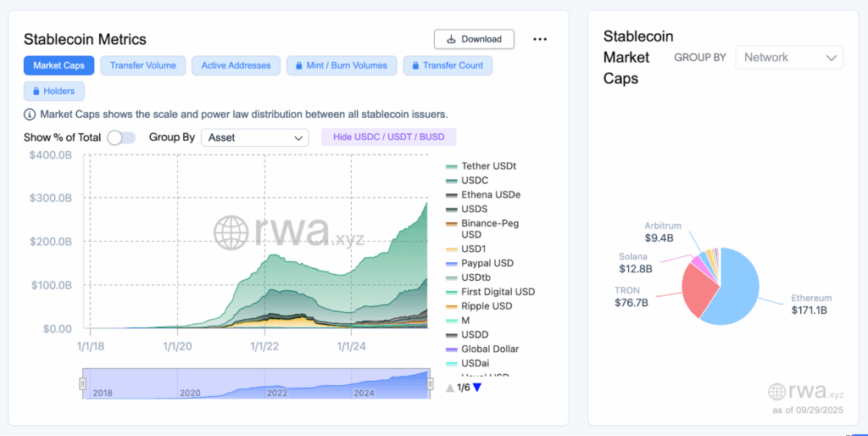Go to previous legend page with up arrow
This screenshot has height=436, width=868.
[450, 388]
